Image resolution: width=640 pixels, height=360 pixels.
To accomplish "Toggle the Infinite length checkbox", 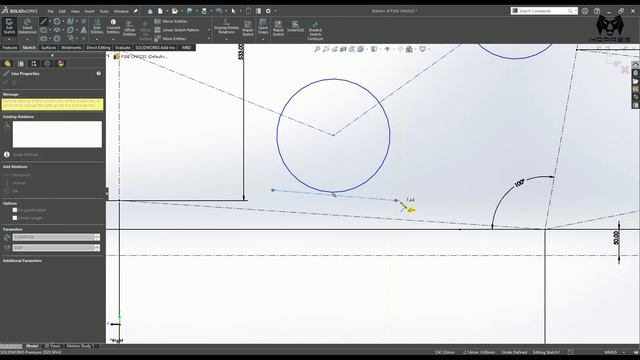I will point(15,218).
